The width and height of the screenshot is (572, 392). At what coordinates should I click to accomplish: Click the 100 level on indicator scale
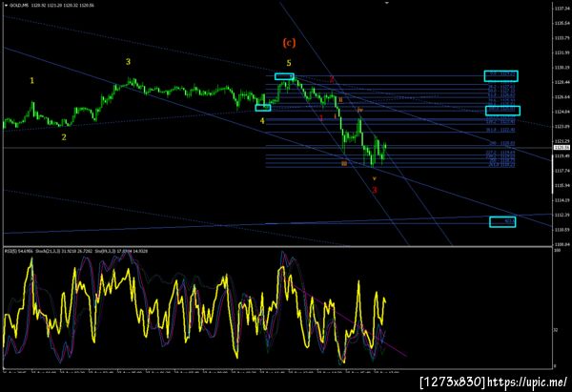[x=557, y=251]
